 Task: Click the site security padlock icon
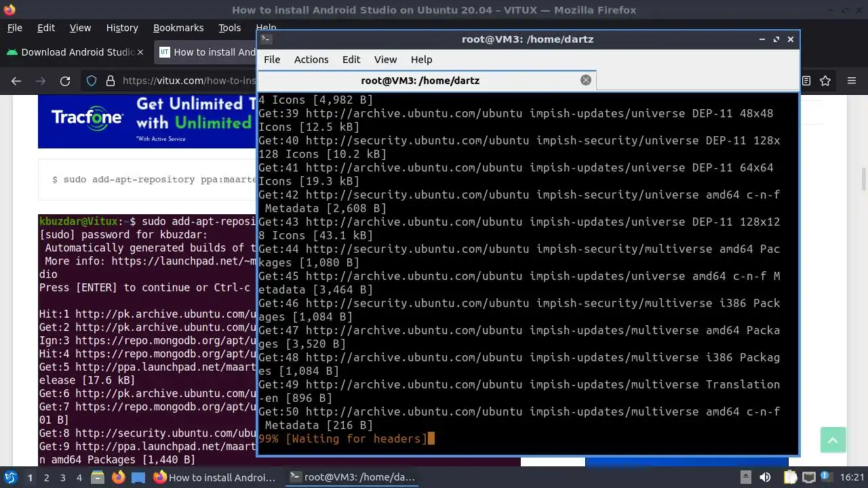pos(110,81)
